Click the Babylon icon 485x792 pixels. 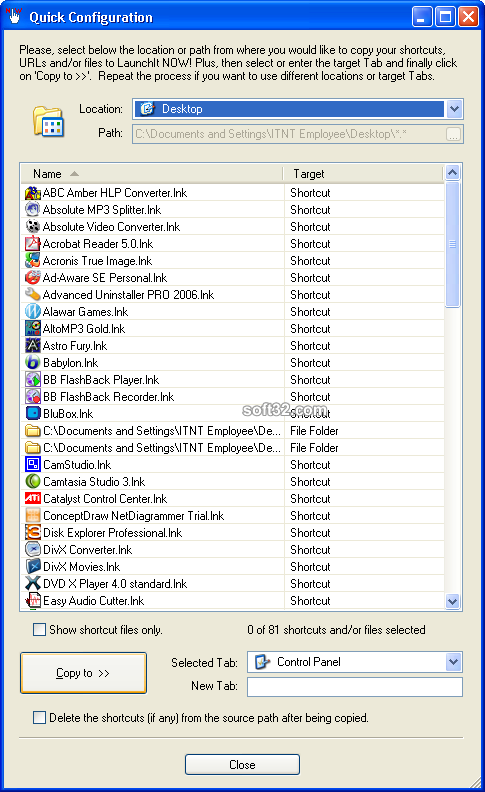click(33, 363)
